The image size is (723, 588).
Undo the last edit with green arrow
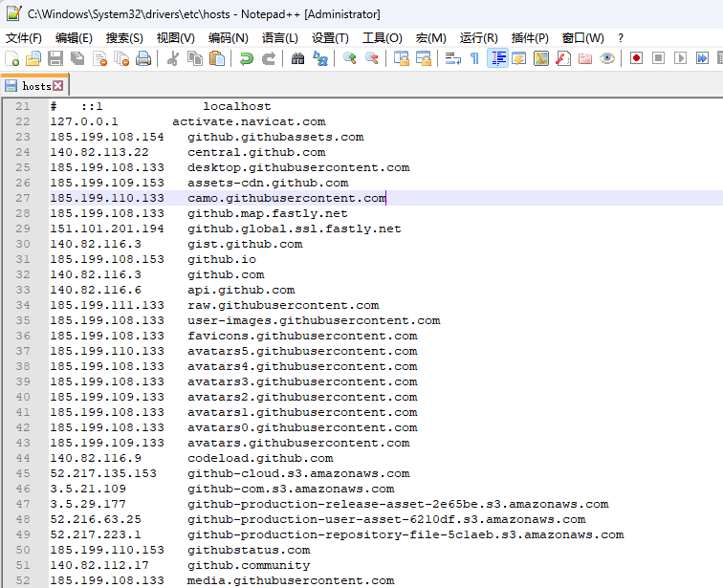click(246, 58)
